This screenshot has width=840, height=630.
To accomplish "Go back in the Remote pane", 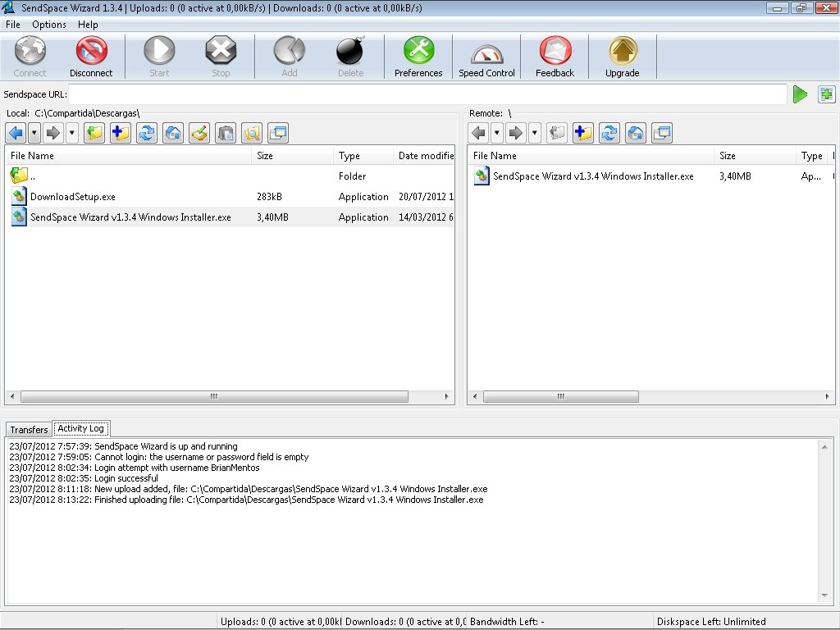I will coord(479,133).
